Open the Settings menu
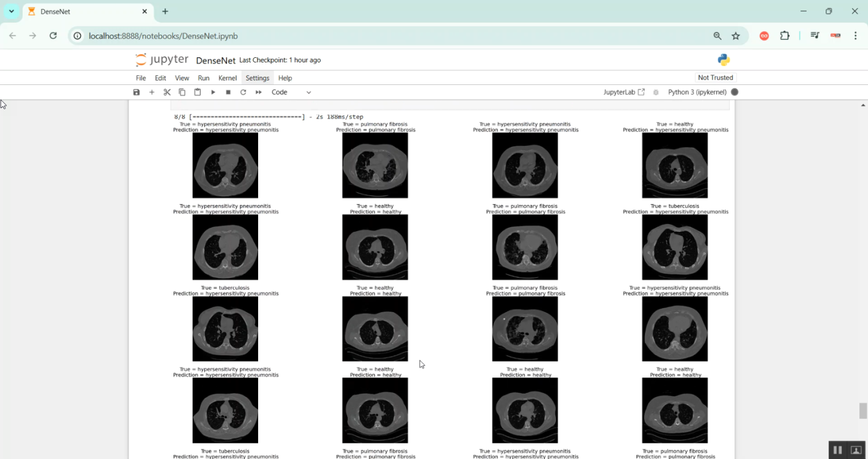Image resolution: width=868 pixels, height=459 pixels. coord(258,78)
